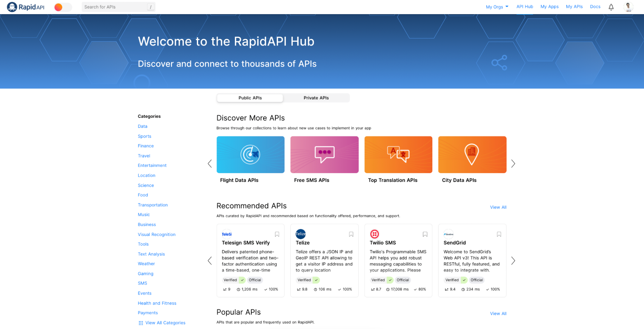Open the Location category
This screenshot has width=644, height=329.
tap(147, 175)
